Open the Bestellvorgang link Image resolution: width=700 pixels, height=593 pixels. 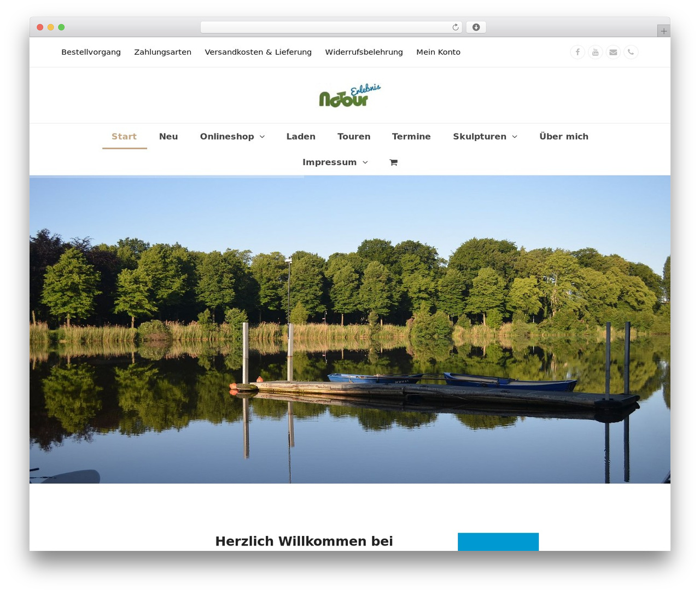(x=91, y=52)
